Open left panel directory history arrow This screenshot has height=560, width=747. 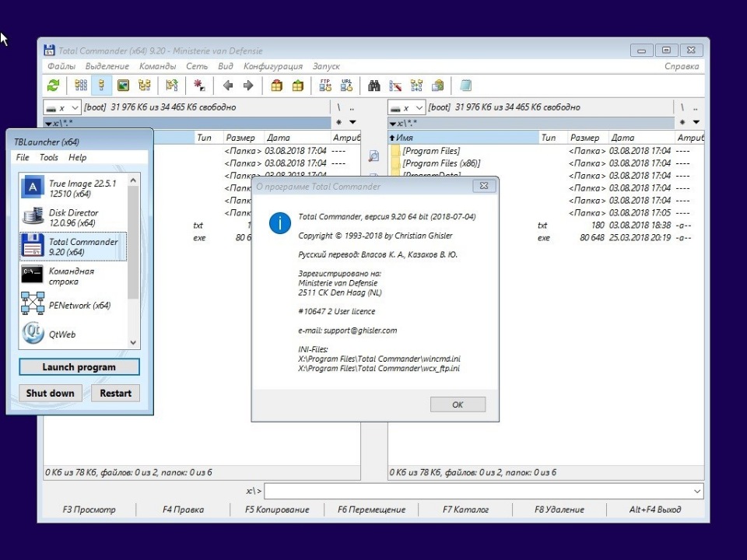(x=352, y=122)
